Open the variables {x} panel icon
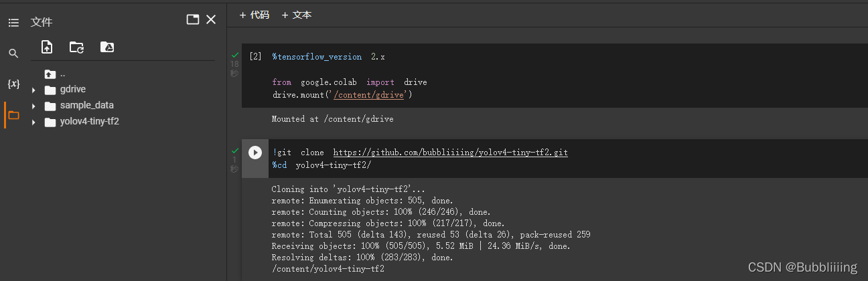 (13, 84)
